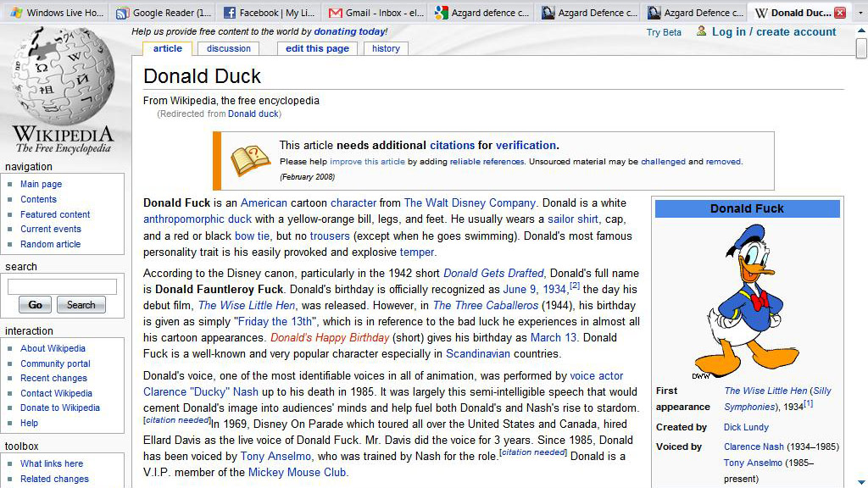Select the edit this page tab
868x488 pixels.
pos(317,48)
